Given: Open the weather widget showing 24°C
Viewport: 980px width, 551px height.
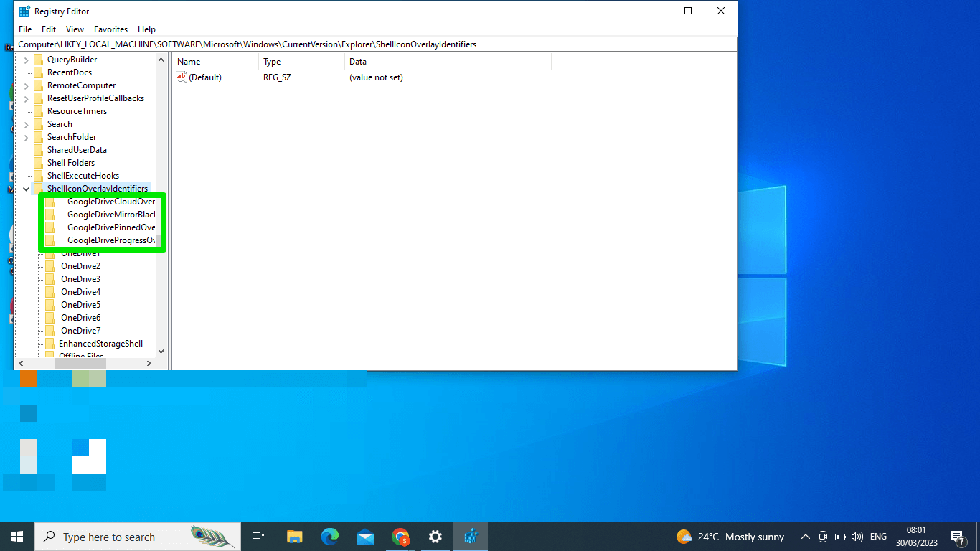Looking at the screenshot, I should [730, 537].
